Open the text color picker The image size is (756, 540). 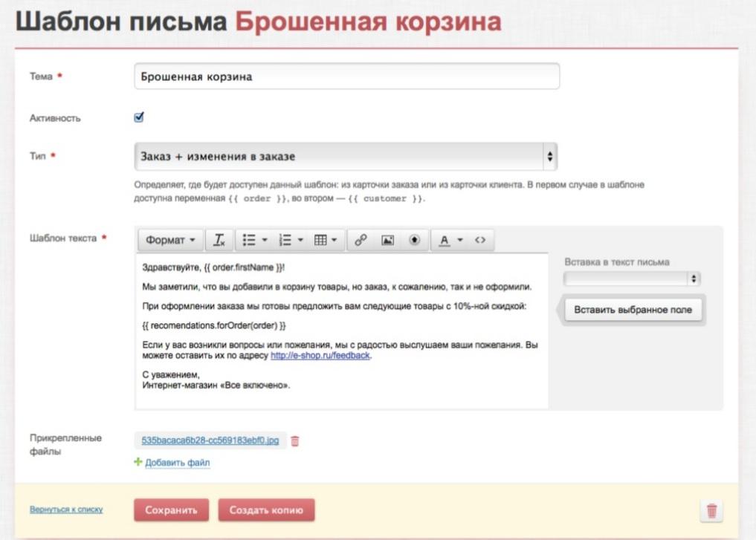pos(445,240)
